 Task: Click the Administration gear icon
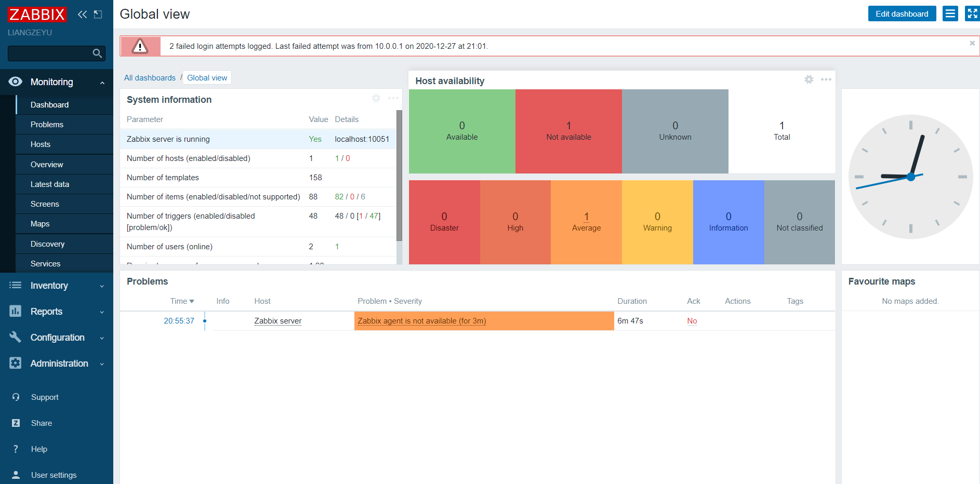(16, 363)
